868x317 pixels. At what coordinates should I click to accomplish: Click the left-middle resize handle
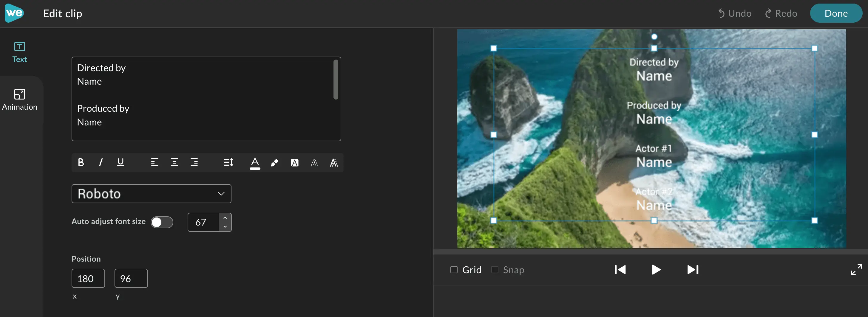coord(494,135)
